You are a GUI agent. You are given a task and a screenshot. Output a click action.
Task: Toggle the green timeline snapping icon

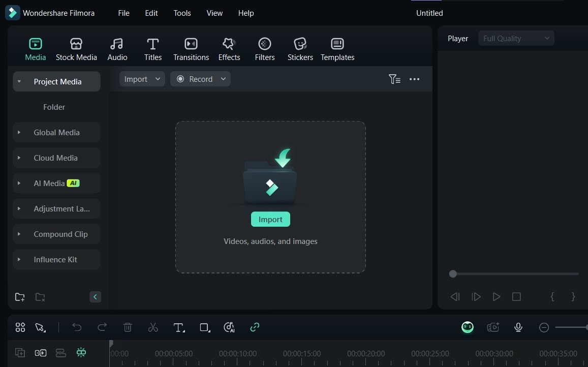tap(81, 352)
